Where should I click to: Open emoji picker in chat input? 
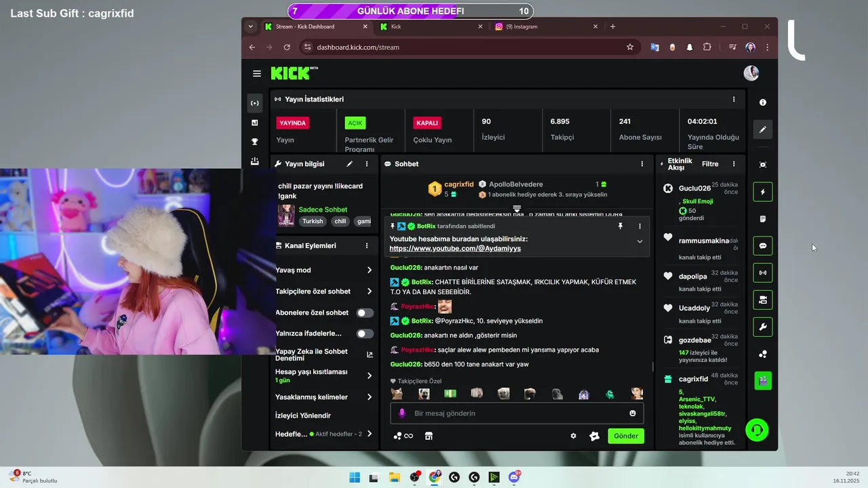[x=633, y=413]
